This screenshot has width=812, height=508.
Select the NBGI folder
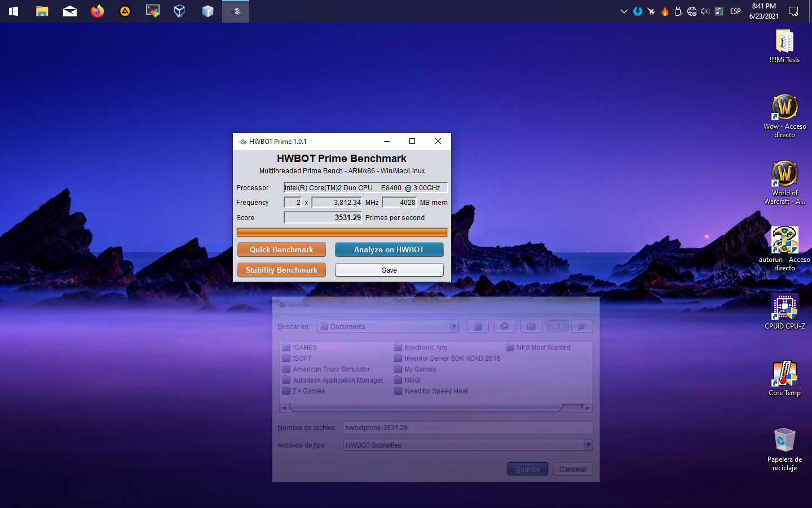point(408,380)
